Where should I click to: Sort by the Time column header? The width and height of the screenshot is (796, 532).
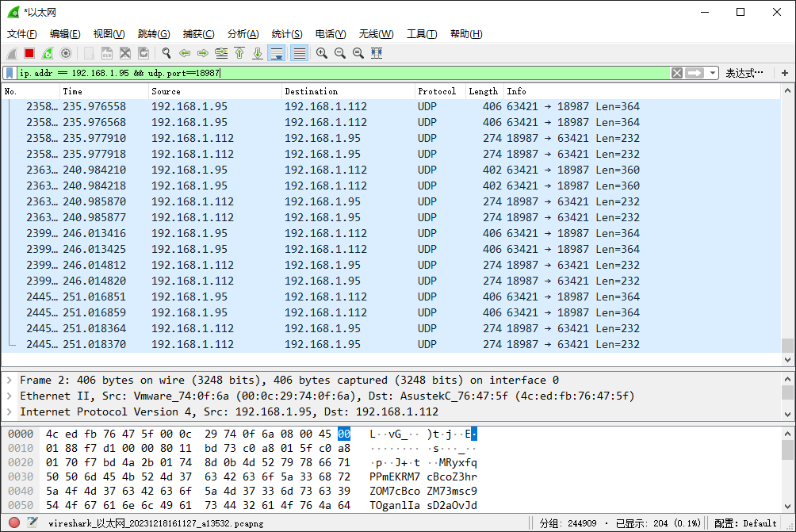click(x=104, y=91)
